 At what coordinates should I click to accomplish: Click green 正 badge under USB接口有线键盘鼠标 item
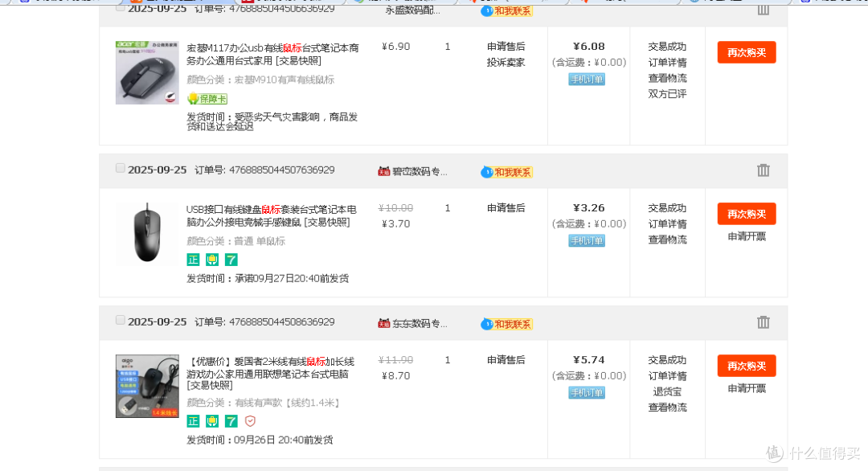pyautogui.click(x=193, y=260)
